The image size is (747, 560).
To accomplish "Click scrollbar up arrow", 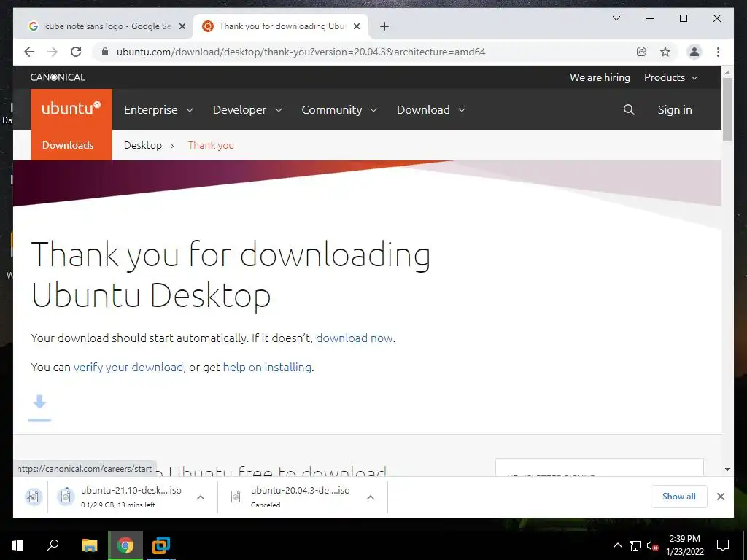I will point(727,72).
